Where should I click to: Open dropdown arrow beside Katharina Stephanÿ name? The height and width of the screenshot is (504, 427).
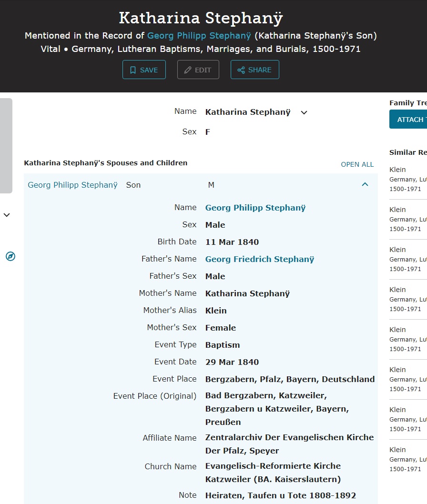pos(304,113)
